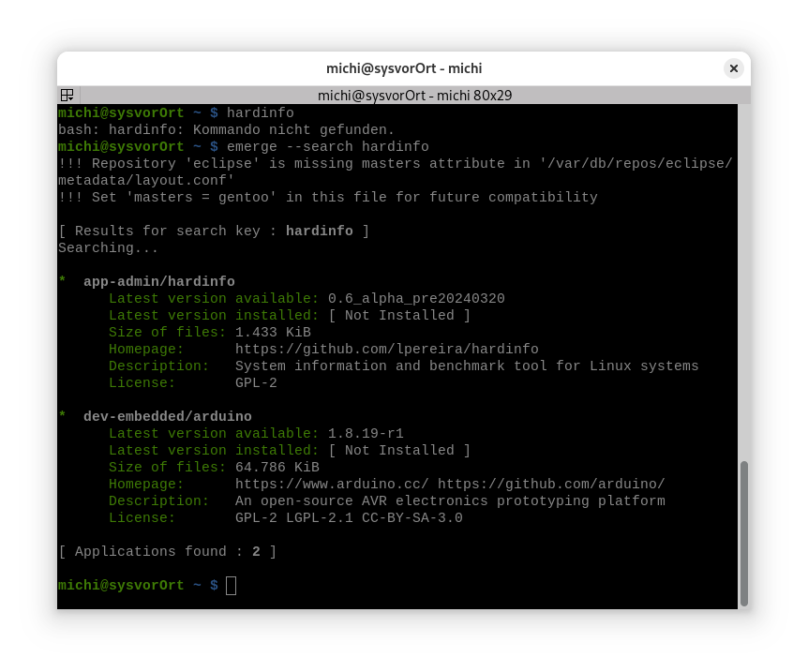Click the '[ Applications found : 2 ]' line
Screen dimensions: 808x672
[168, 552]
